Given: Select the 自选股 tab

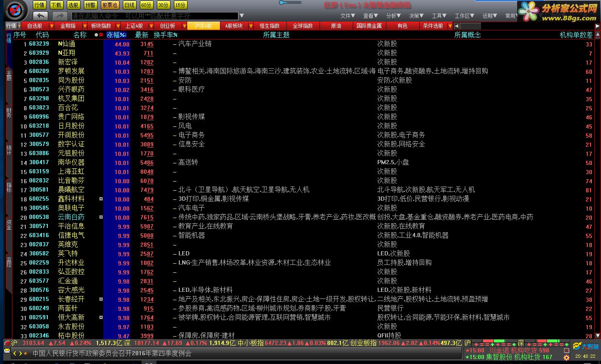Looking at the screenshot, I should pos(35,26).
